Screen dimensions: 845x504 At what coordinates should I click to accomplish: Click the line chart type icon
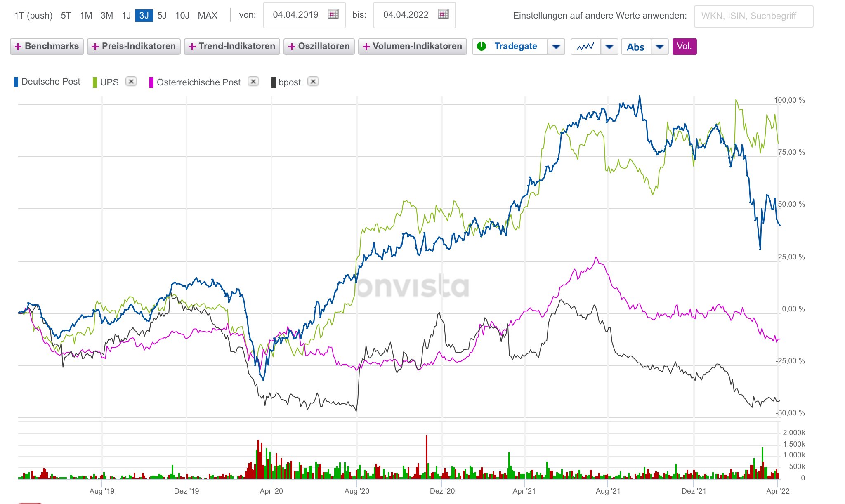[585, 47]
